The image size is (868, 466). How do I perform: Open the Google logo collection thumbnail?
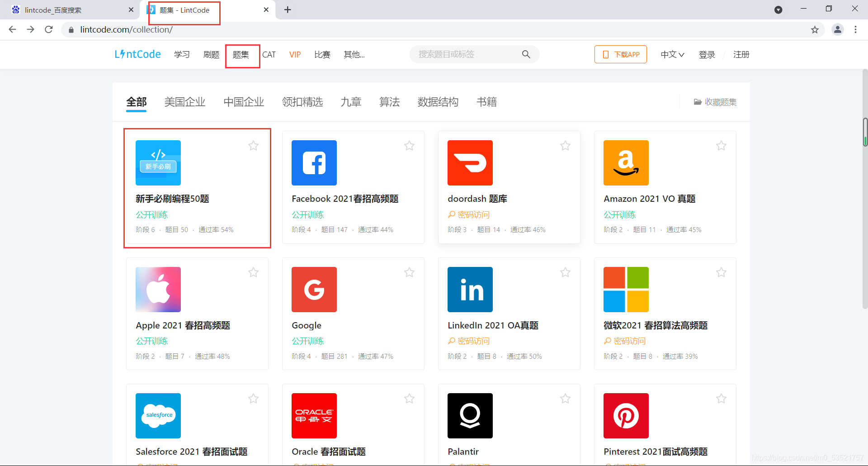314,290
